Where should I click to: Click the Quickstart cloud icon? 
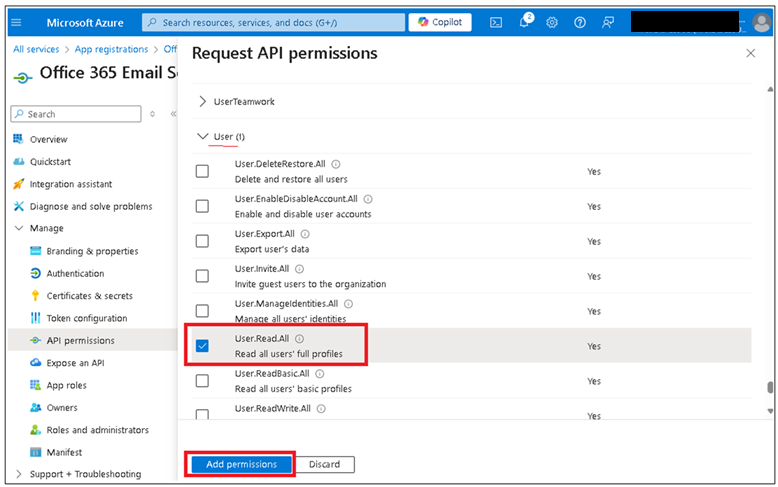coord(18,161)
